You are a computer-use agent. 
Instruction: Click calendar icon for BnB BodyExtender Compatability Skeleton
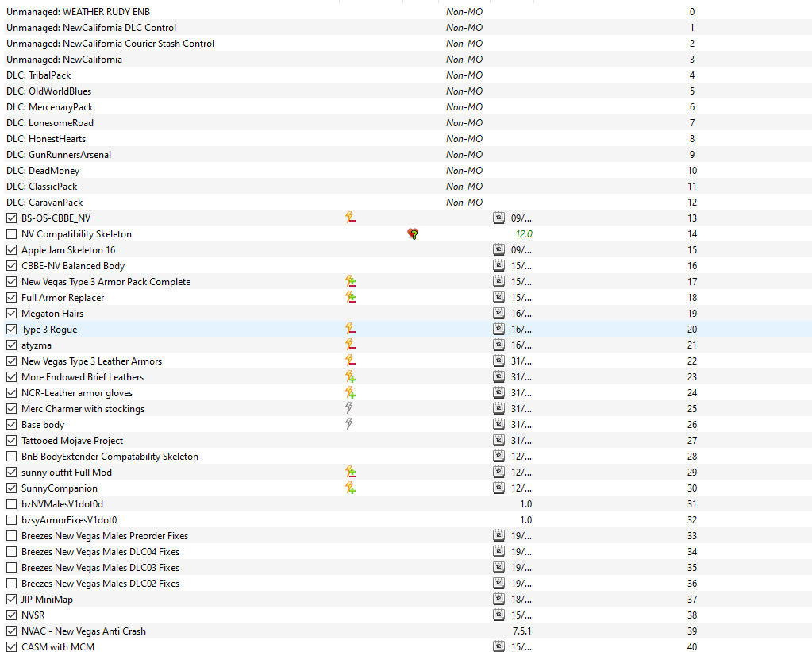coord(498,456)
